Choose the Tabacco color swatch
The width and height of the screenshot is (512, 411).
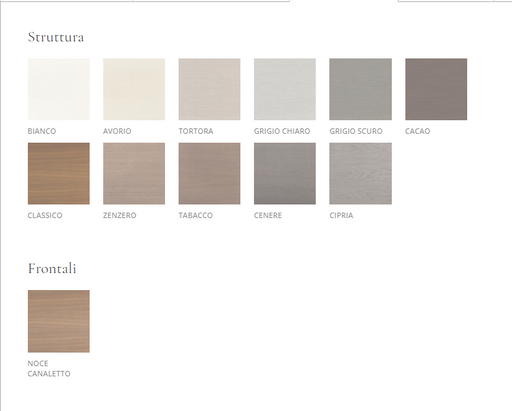(x=209, y=174)
